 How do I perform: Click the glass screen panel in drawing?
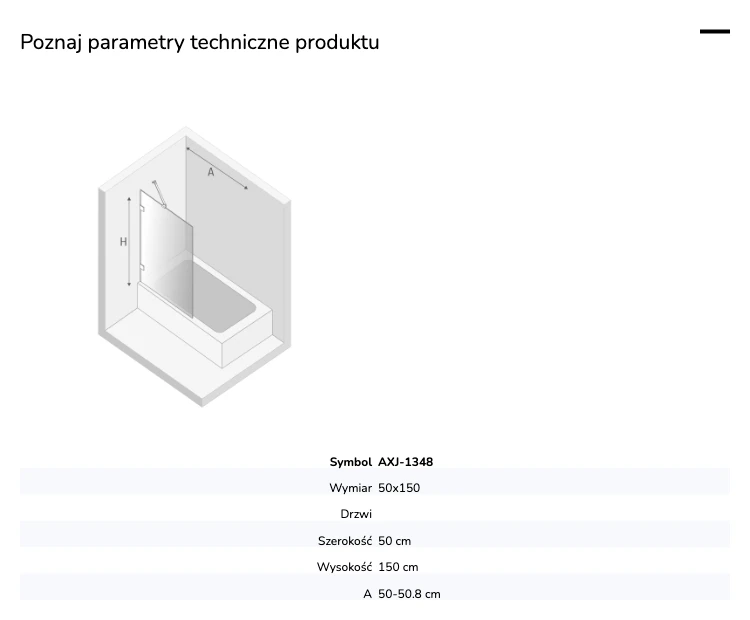[166, 254]
